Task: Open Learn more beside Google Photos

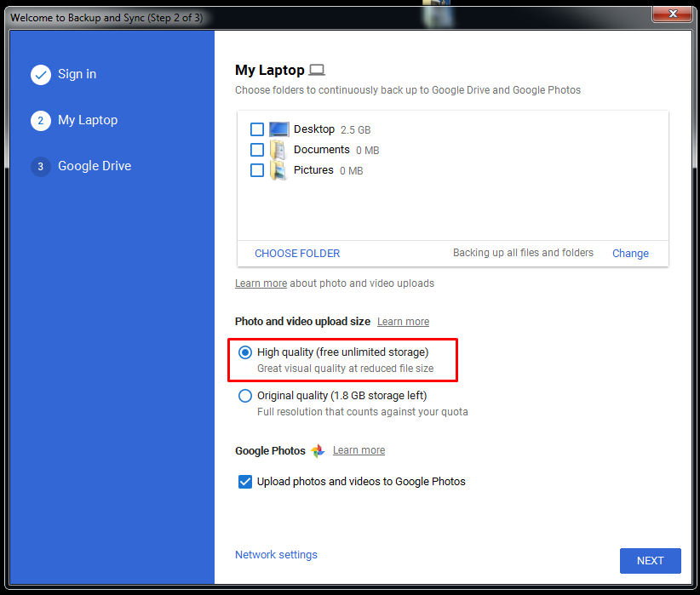Action: [359, 450]
